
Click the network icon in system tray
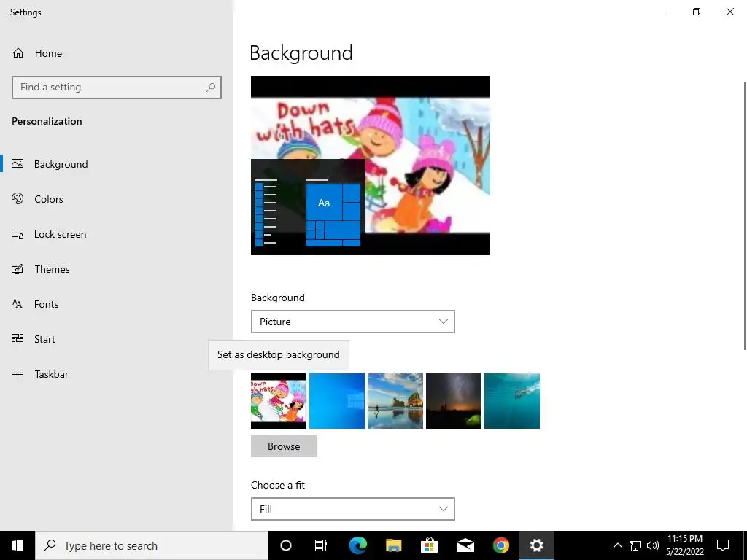coord(635,545)
